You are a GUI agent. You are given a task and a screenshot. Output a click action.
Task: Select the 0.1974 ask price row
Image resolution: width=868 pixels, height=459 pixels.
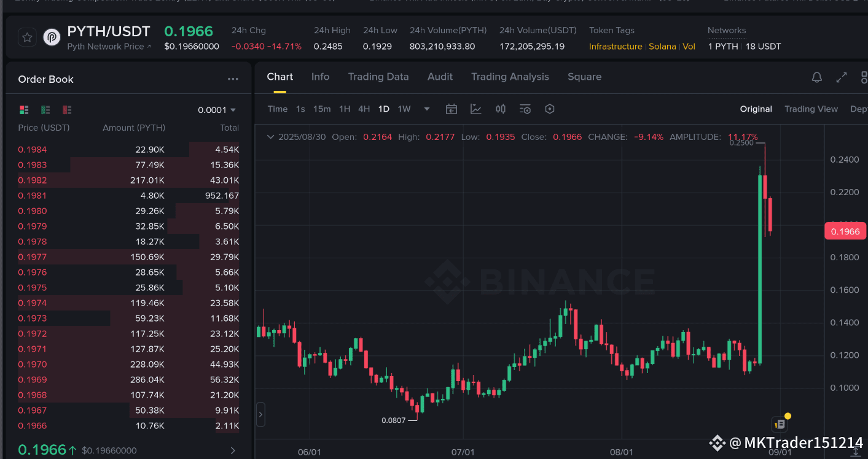point(128,303)
